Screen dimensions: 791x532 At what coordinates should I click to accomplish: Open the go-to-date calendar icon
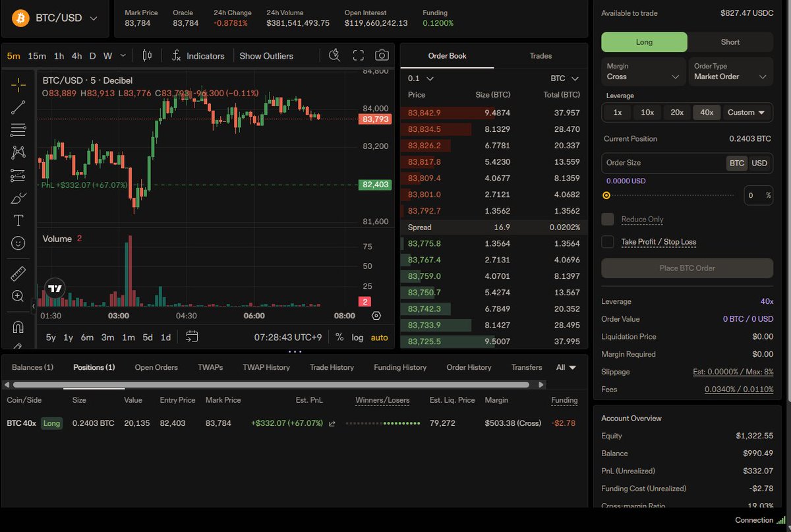[192, 337]
